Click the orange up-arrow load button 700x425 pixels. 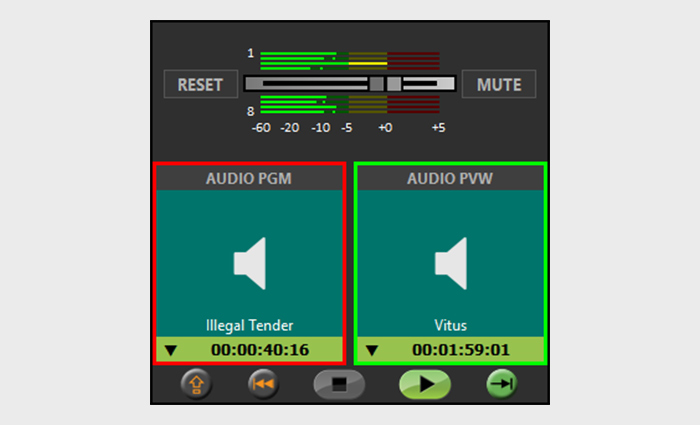[196, 385]
